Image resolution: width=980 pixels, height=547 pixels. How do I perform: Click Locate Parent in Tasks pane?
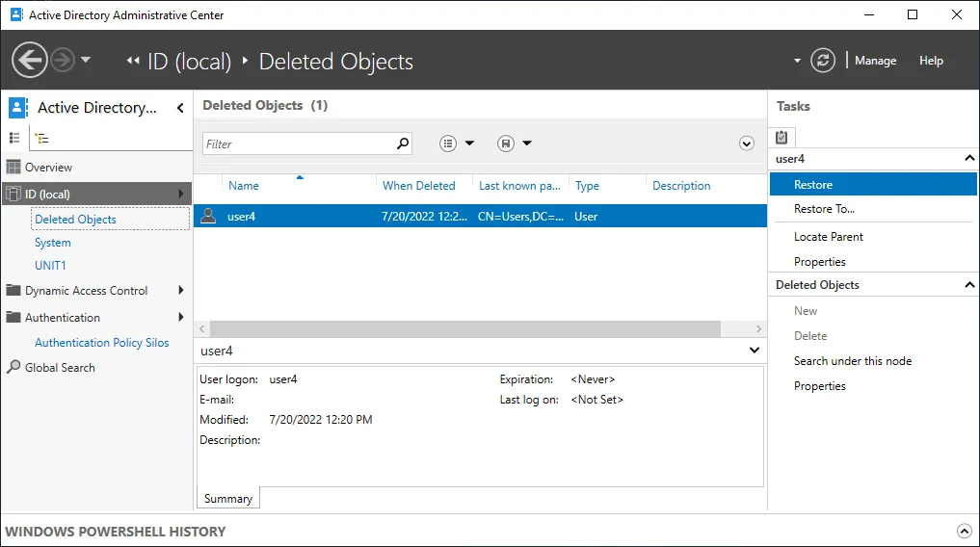828,237
